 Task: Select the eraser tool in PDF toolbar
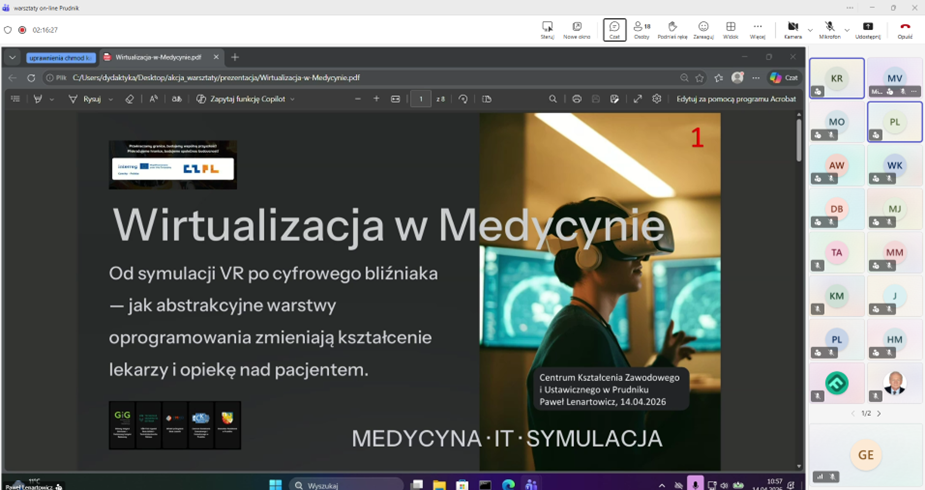click(129, 99)
